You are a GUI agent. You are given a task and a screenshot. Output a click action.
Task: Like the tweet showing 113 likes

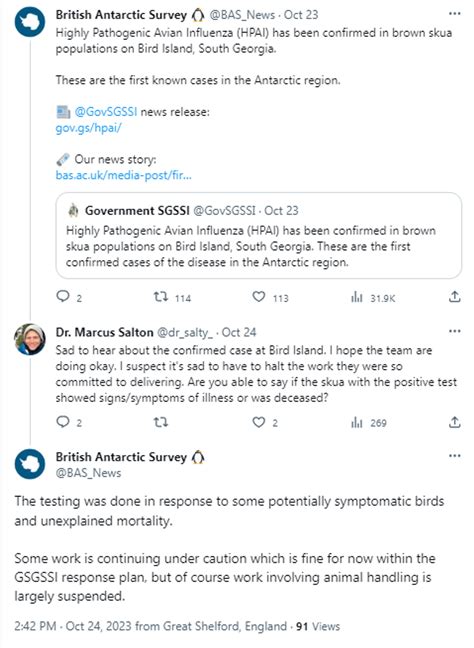259,297
